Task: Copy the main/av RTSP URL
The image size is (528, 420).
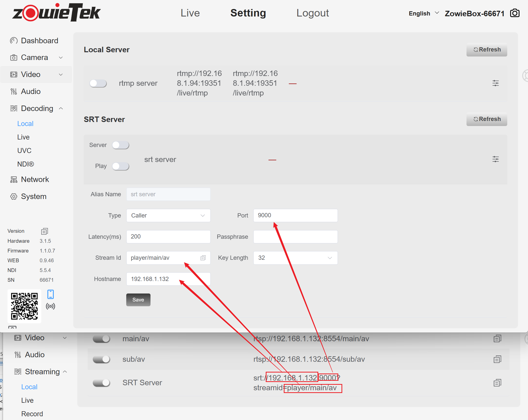Action: pyautogui.click(x=497, y=339)
